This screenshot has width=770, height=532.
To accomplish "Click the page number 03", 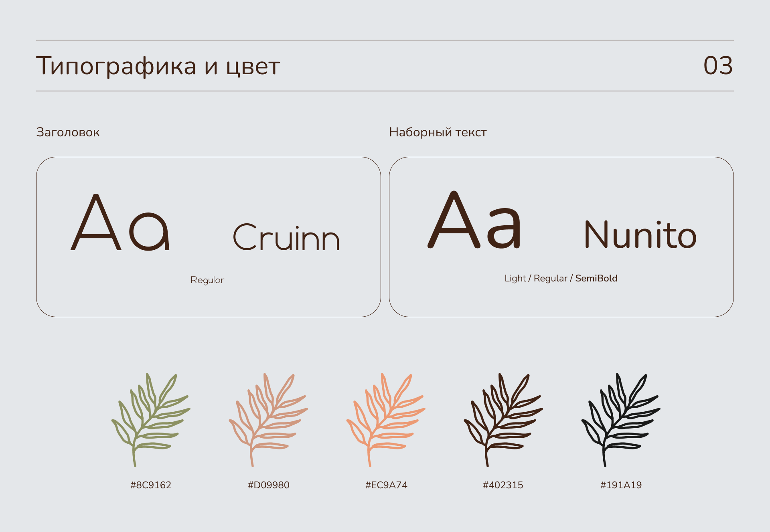I will 718,65.
